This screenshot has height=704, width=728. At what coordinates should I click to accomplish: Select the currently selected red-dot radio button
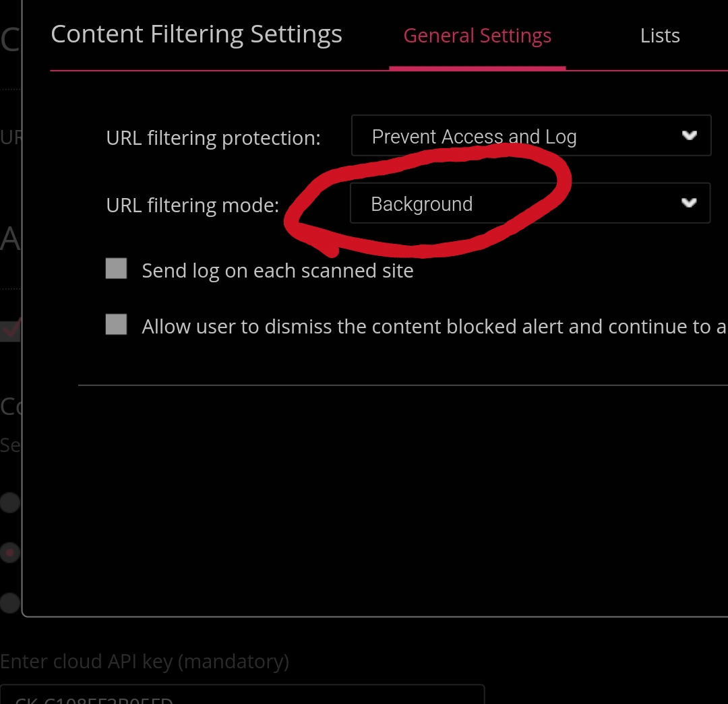tap(9, 552)
